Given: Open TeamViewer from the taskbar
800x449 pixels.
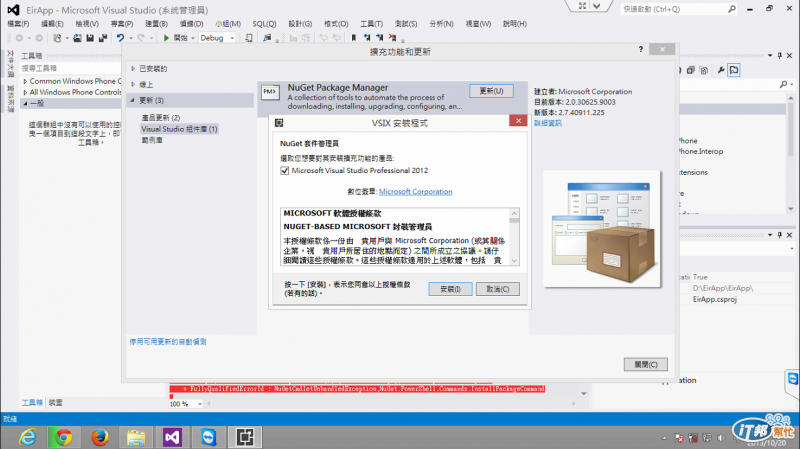Looking at the screenshot, I should (x=209, y=437).
